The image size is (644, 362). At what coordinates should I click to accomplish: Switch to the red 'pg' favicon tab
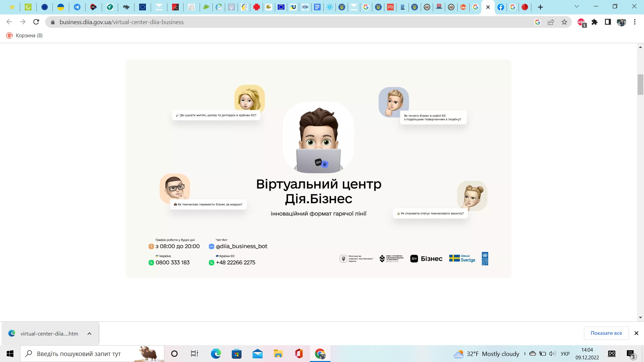click(x=390, y=7)
